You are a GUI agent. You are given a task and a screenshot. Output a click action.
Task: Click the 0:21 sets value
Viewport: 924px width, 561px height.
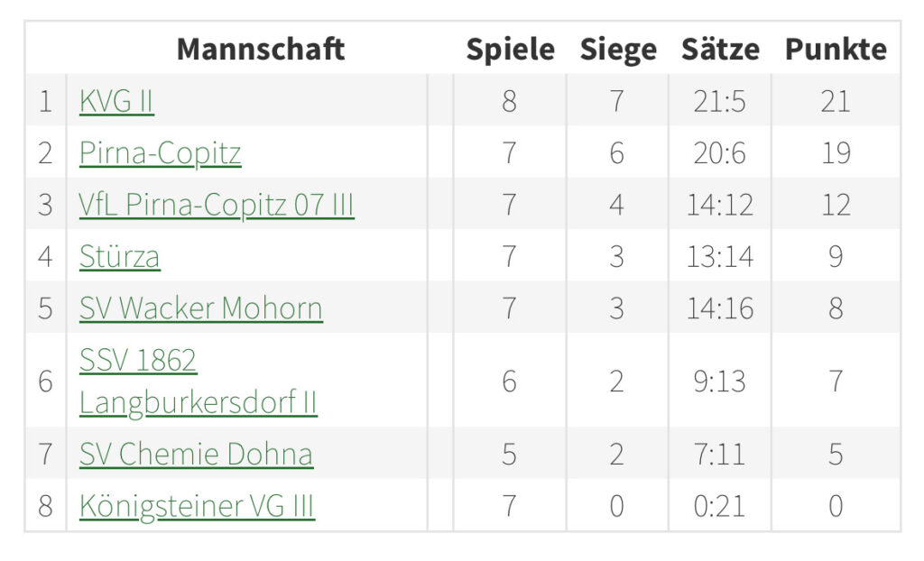click(x=720, y=506)
